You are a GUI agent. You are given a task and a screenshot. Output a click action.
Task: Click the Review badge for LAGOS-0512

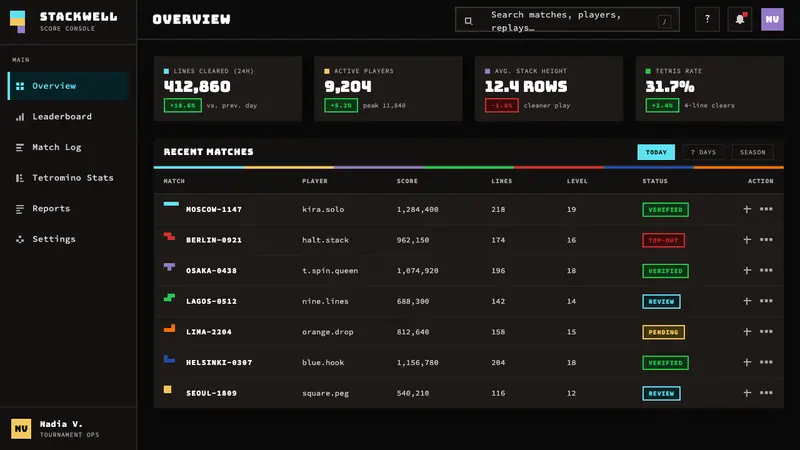[661, 302]
